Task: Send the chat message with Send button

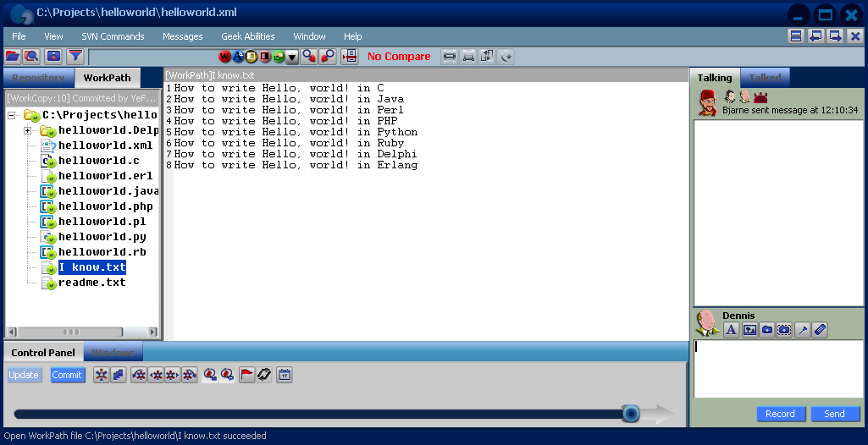Action: pyautogui.click(x=835, y=414)
